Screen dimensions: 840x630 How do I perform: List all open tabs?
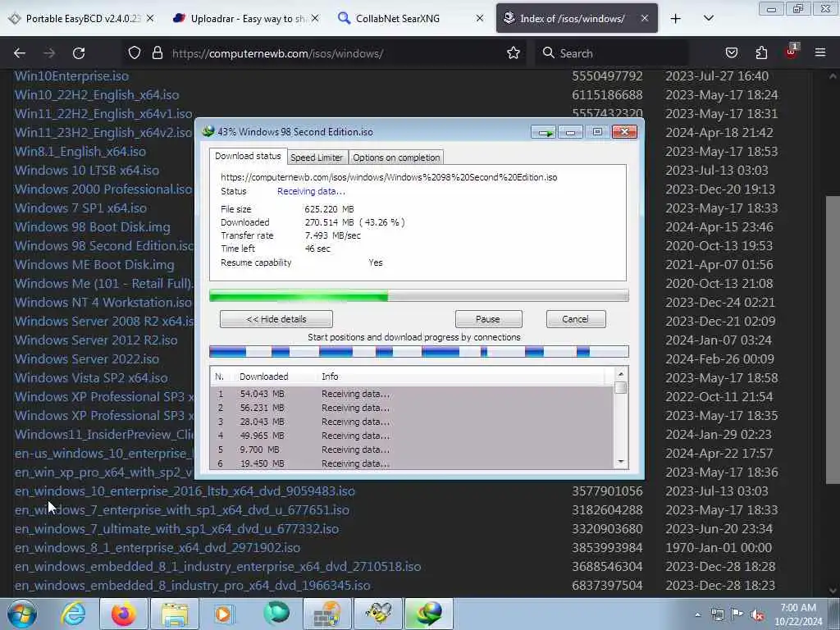coord(708,19)
